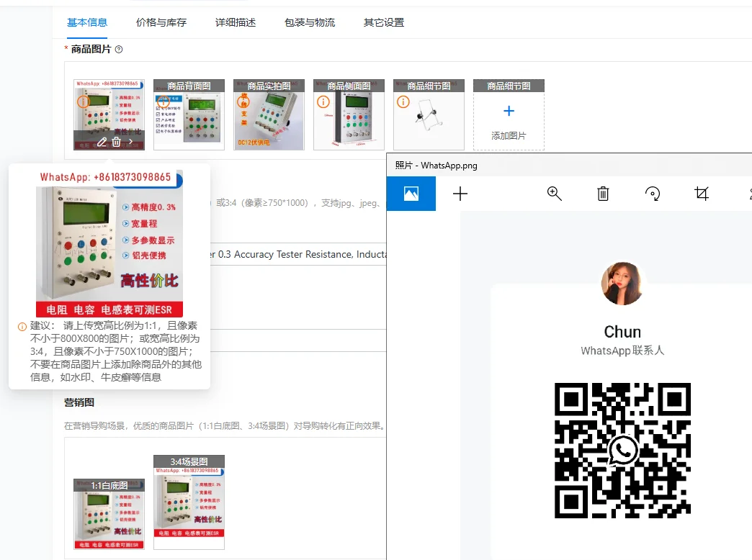Click the 营销图 section heading
Screen dimensions: 752x560
tap(79, 403)
